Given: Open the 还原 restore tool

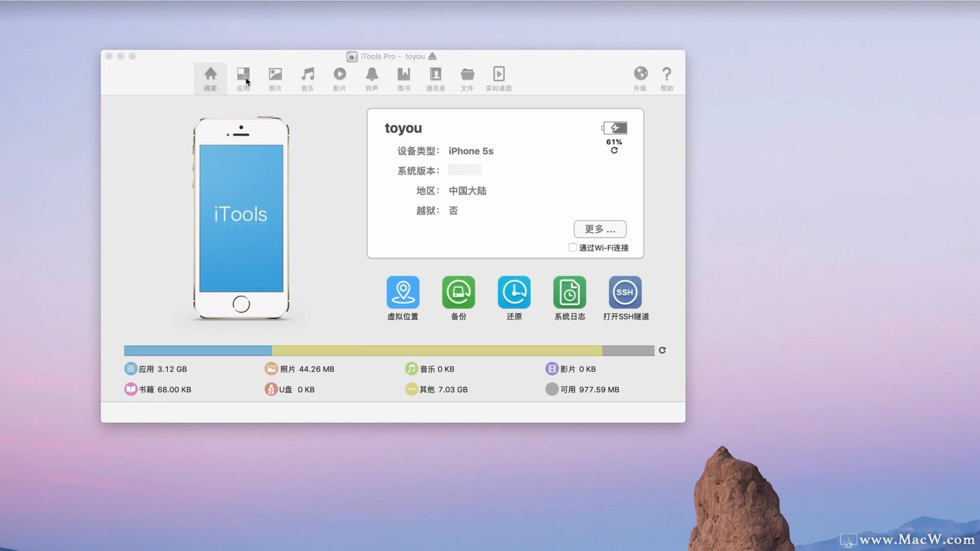Looking at the screenshot, I should click(x=514, y=292).
